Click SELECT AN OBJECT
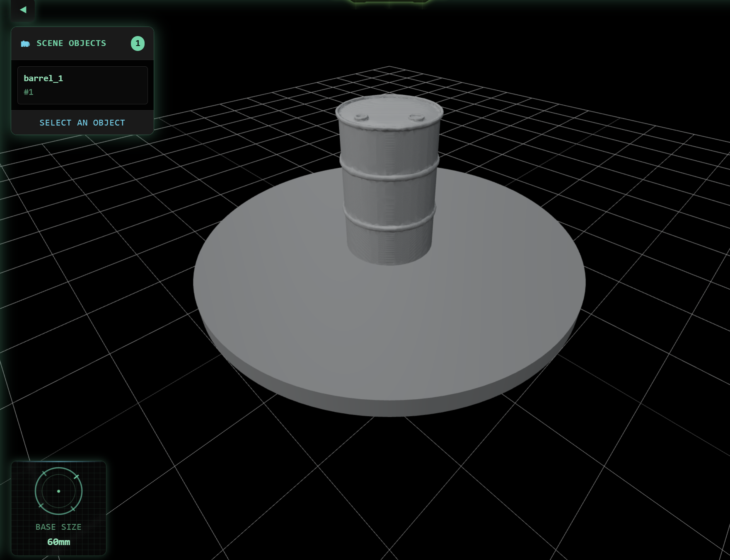The width and height of the screenshot is (730, 560). pos(82,123)
